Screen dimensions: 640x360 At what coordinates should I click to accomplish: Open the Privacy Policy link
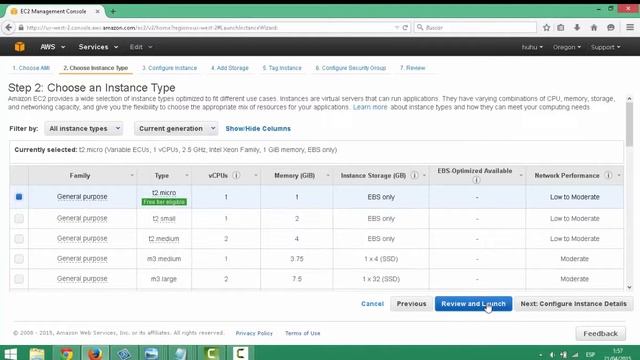(x=254, y=333)
